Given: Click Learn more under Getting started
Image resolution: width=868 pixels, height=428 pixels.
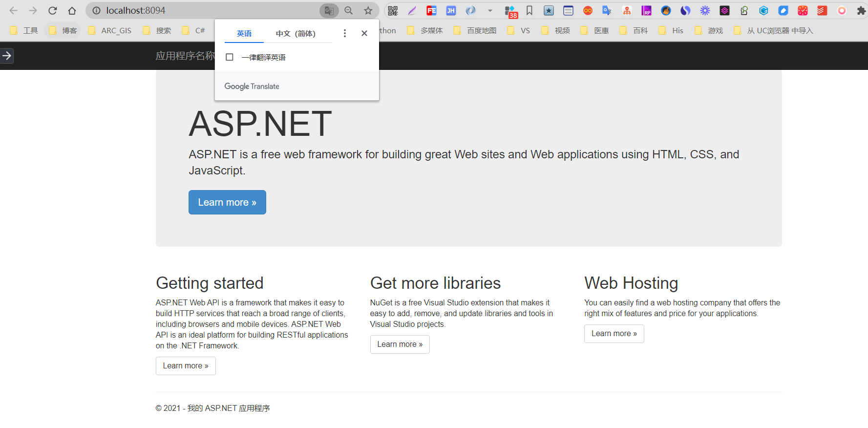Looking at the screenshot, I should point(186,366).
